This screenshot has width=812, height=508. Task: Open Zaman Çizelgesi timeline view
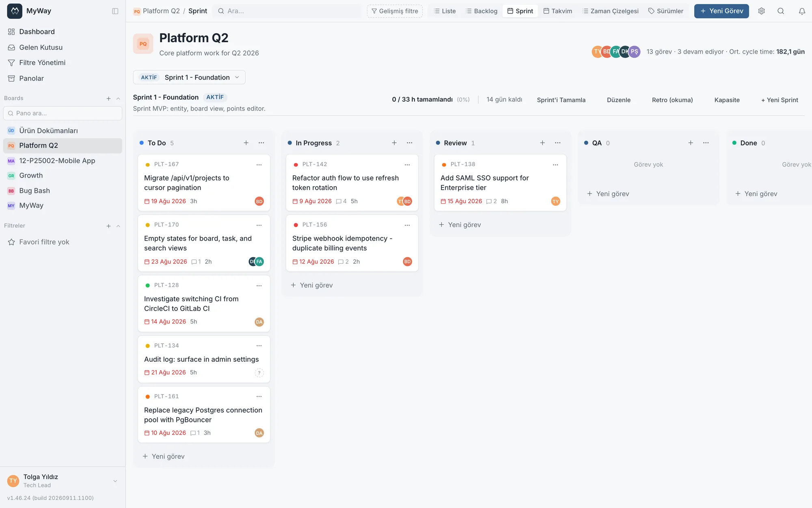tap(610, 11)
